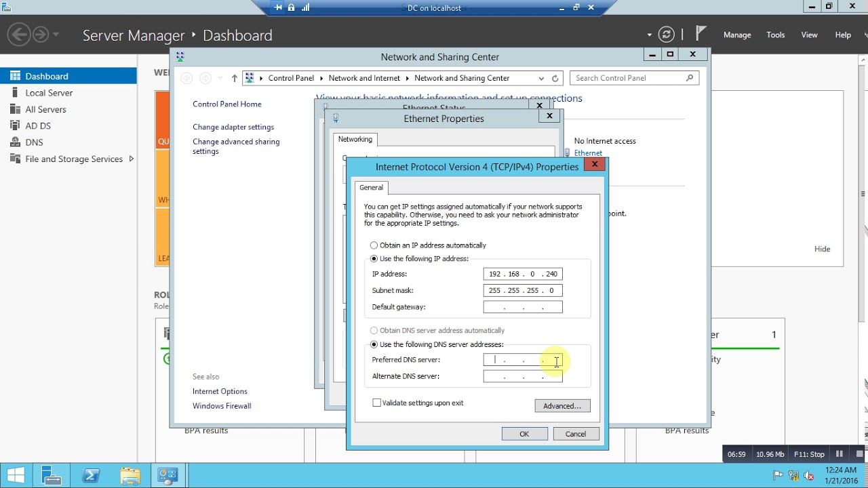
Task: Open the dropdown arrow beside refresh icon
Action: (650, 35)
